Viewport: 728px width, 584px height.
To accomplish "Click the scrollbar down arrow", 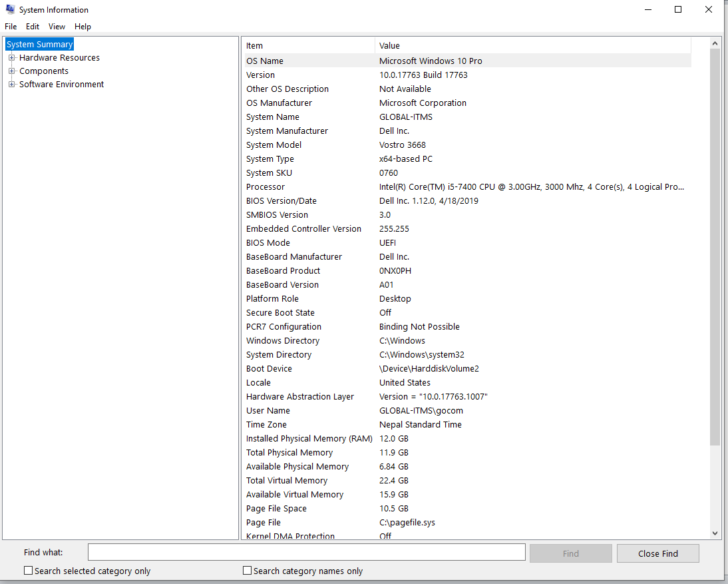I will click(715, 533).
